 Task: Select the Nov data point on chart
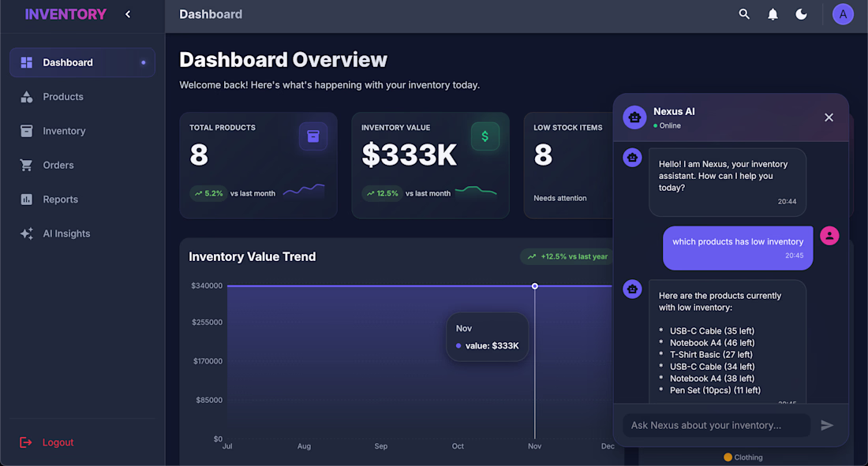click(535, 286)
